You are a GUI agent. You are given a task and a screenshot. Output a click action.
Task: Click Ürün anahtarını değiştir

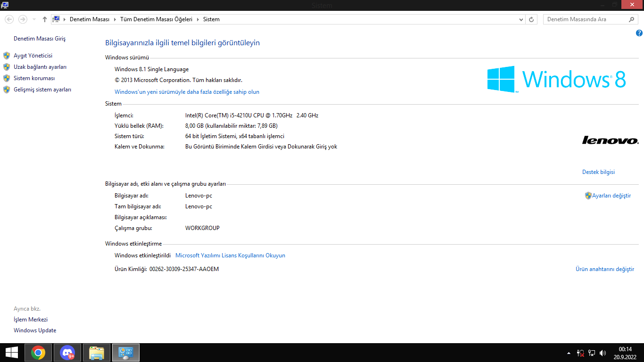(605, 269)
